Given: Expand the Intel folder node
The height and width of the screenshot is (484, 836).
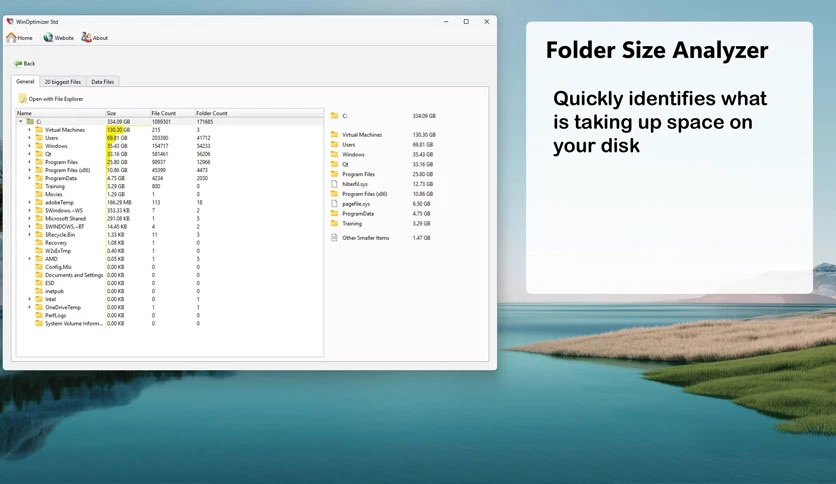Looking at the screenshot, I should (x=29, y=299).
